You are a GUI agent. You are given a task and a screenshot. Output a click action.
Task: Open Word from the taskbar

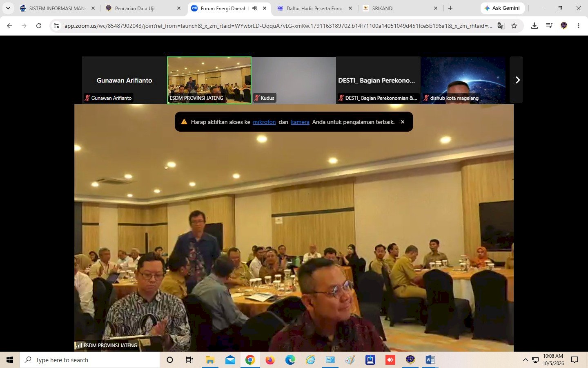[x=430, y=360]
